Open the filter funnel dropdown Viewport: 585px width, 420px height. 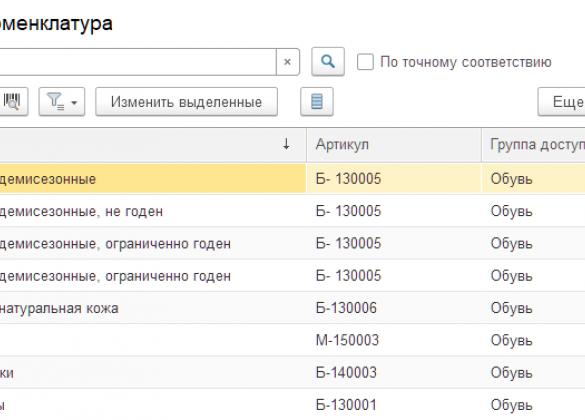pos(62,101)
